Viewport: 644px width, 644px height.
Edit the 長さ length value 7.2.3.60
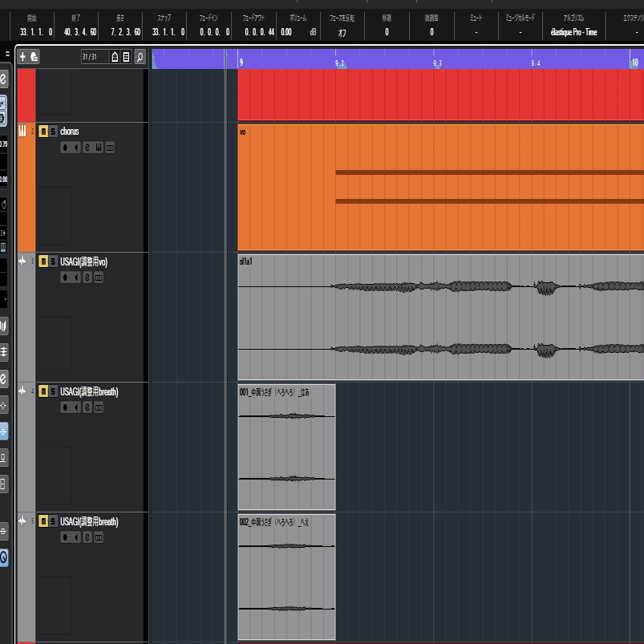click(x=126, y=32)
